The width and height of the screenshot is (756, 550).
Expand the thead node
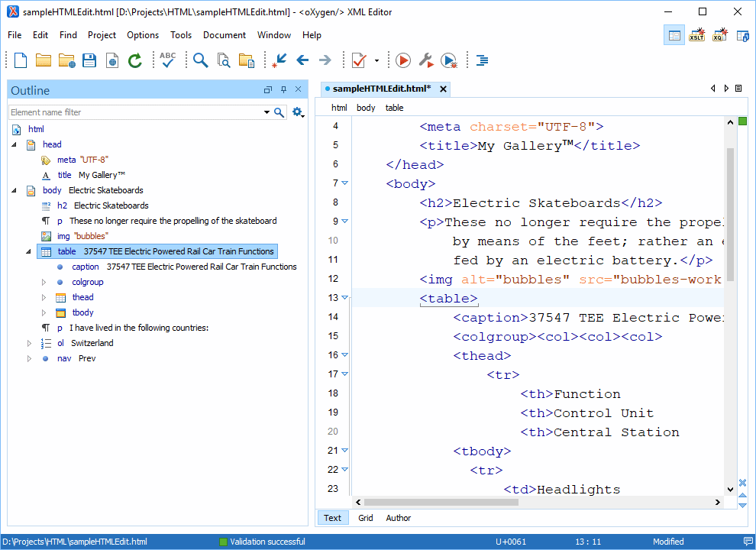coord(44,297)
